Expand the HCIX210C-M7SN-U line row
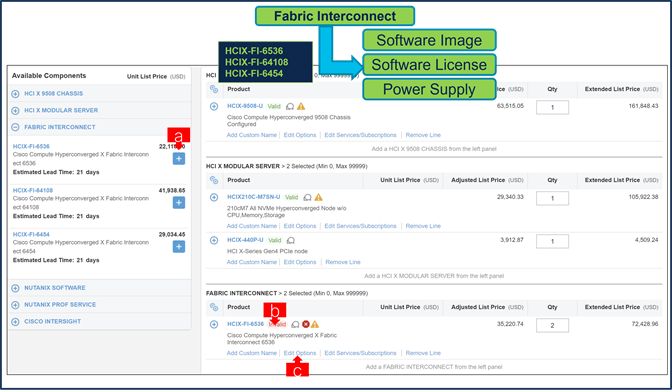The width and height of the screenshot is (672, 390). point(214,197)
